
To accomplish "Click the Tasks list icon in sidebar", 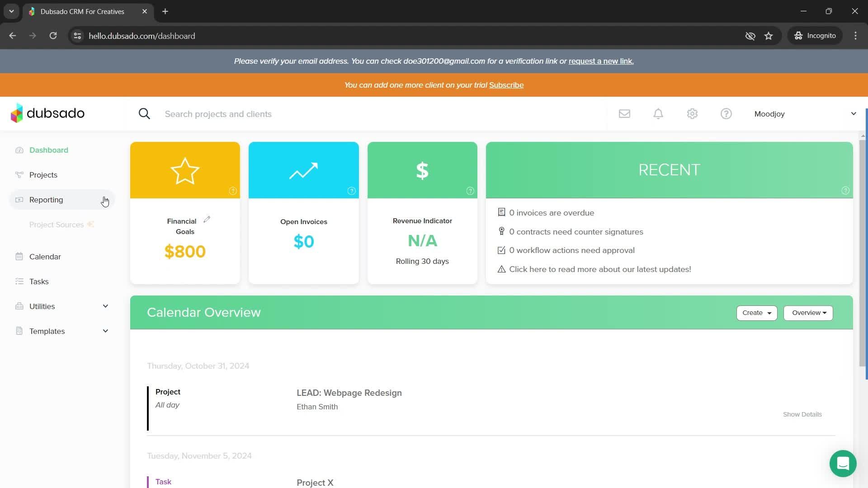I will [x=19, y=282].
